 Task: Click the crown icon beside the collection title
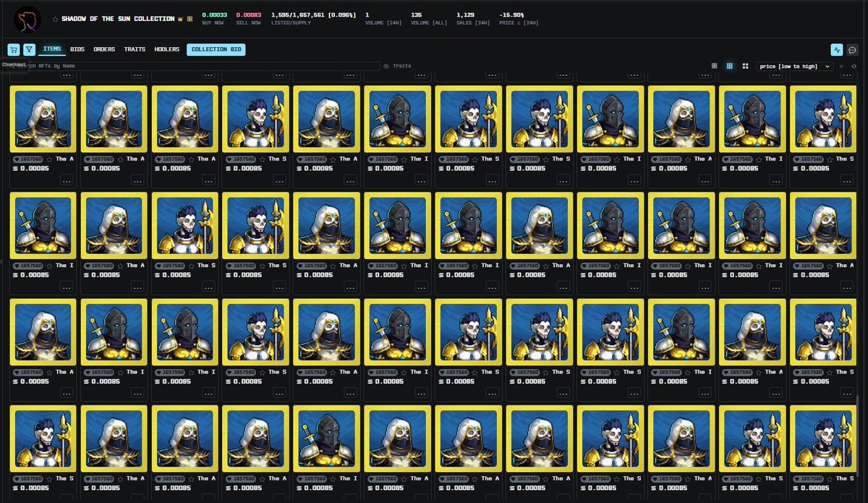181,19
